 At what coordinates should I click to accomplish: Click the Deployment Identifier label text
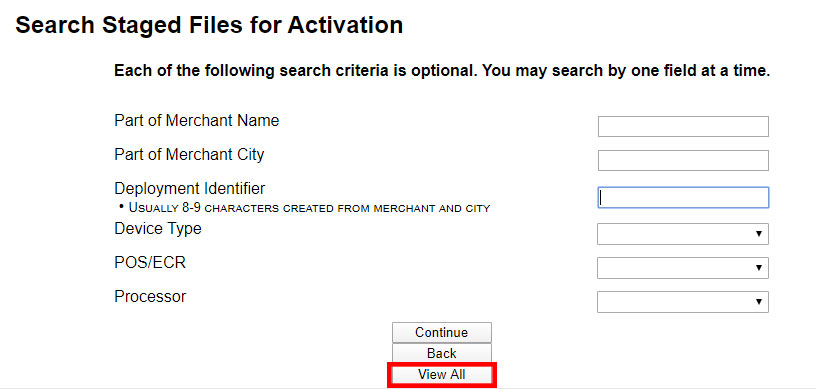[x=189, y=189]
